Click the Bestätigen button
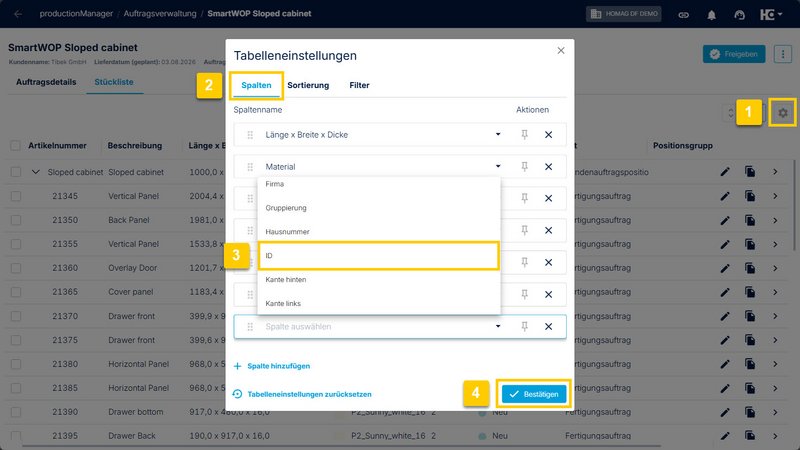800x450 pixels. (534, 394)
